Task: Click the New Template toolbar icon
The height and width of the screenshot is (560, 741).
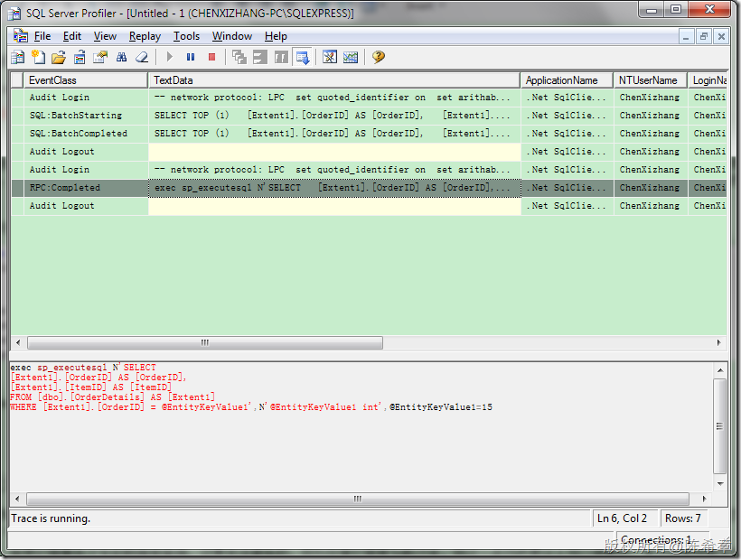Action: 38,57
